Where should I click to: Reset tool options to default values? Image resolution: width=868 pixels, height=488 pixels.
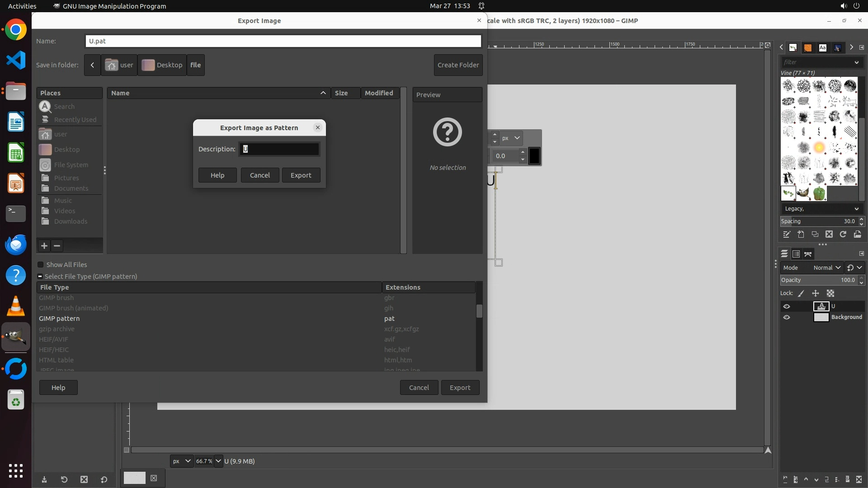[104, 479]
